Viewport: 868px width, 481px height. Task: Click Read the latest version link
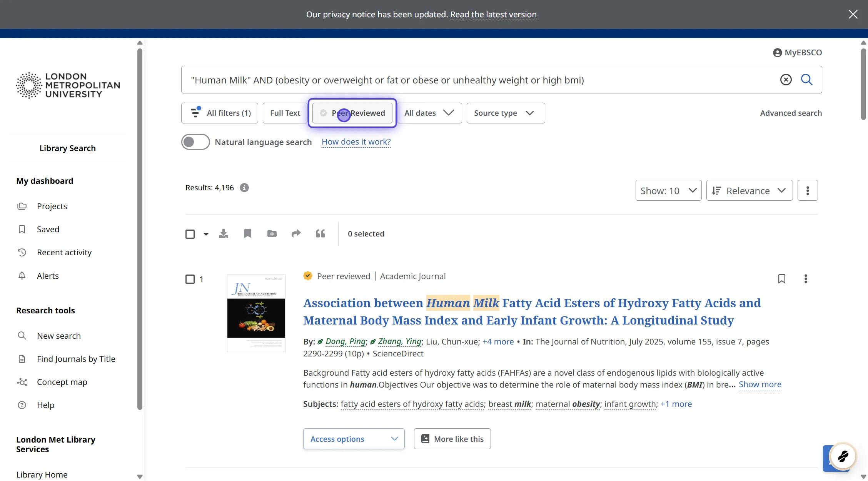pos(493,15)
